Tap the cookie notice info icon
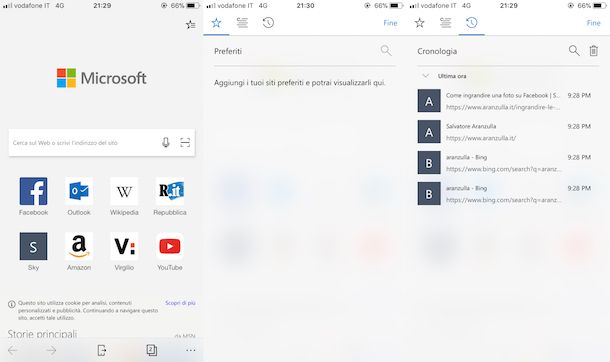This screenshot has width=610, height=362. pos(12,304)
